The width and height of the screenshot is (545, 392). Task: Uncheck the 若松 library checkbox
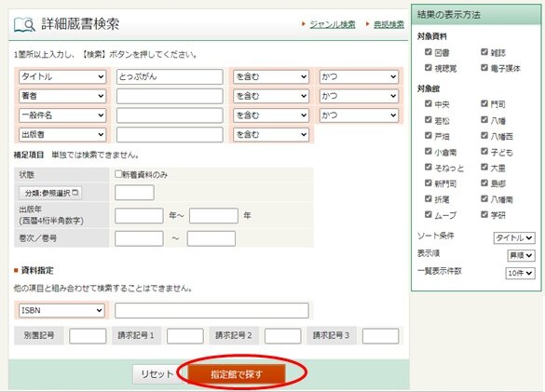coord(429,119)
